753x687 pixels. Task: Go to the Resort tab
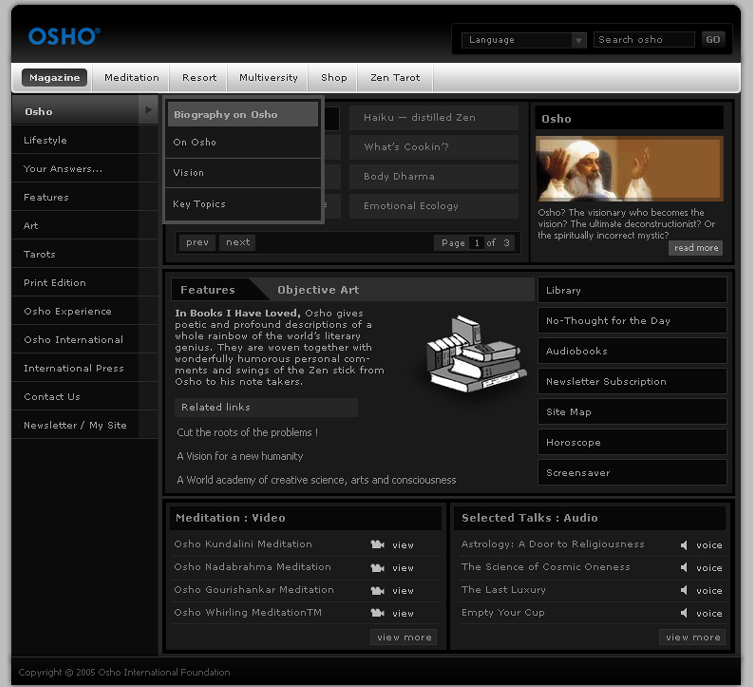point(199,77)
